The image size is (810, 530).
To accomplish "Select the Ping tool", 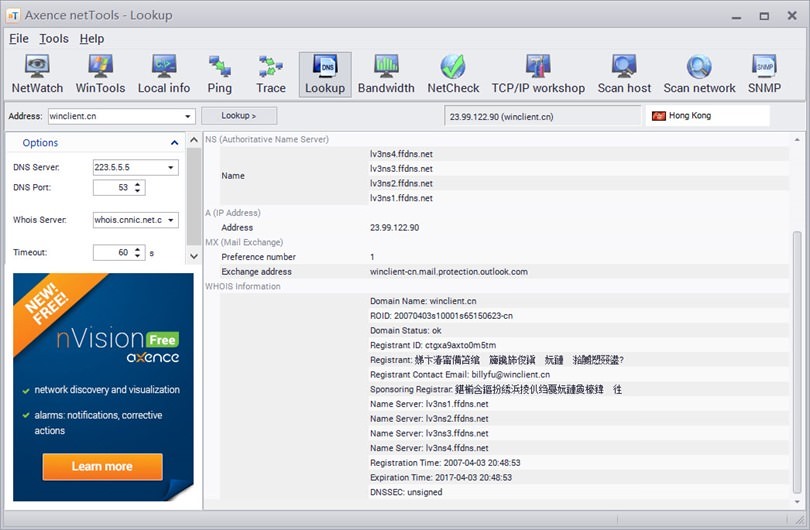I will point(220,75).
